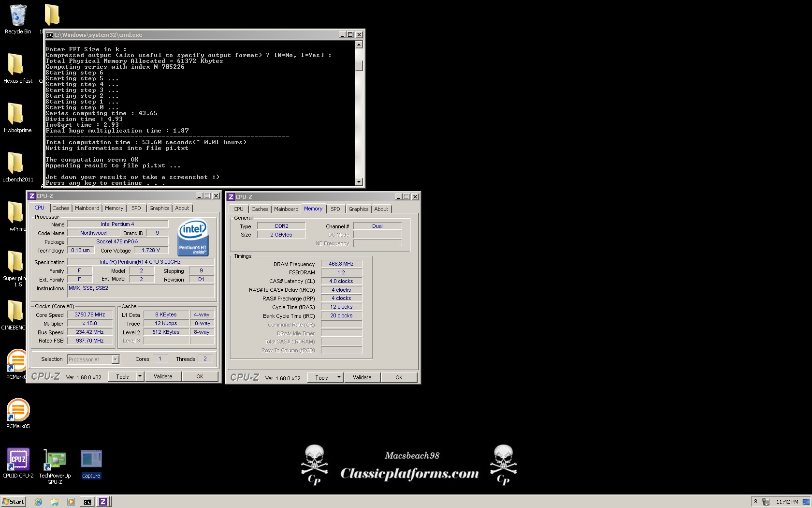The height and width of the screenshot is (508, 812).
Task: Launch the CPUID CPU-Z desktop shortcut
Action: pos(18,460)
